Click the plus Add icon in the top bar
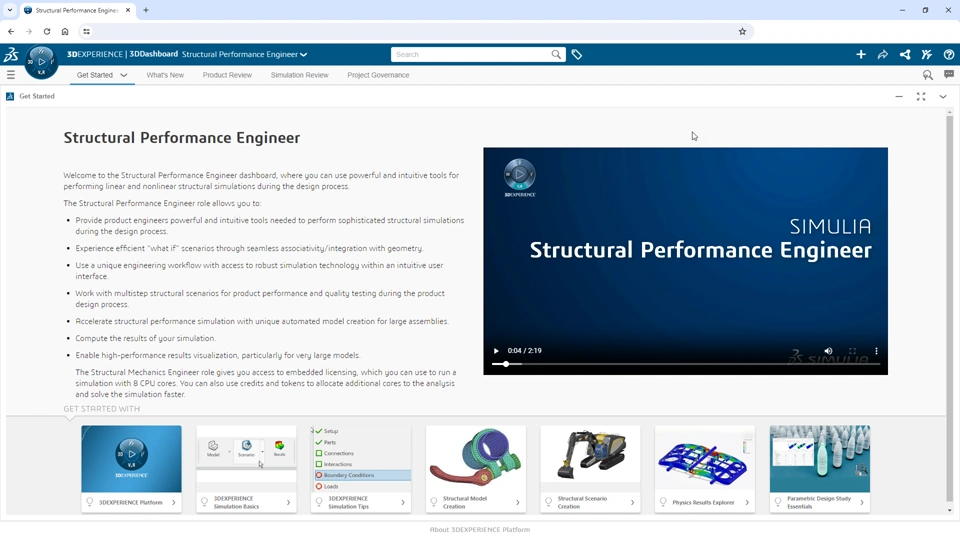Viewport: 960px width, 539px height. (x=861, y=55)
